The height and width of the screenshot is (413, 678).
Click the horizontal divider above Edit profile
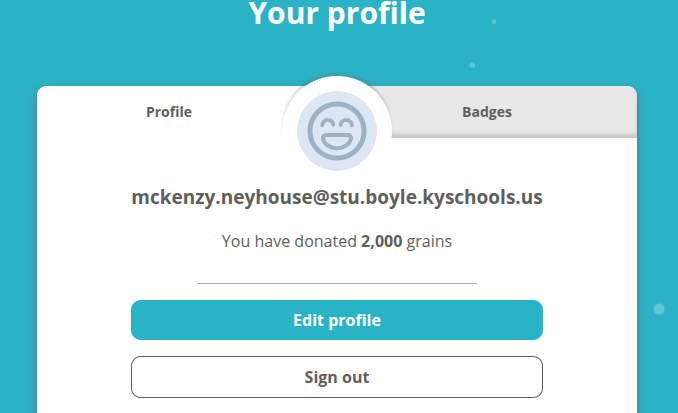click(337, 283)
